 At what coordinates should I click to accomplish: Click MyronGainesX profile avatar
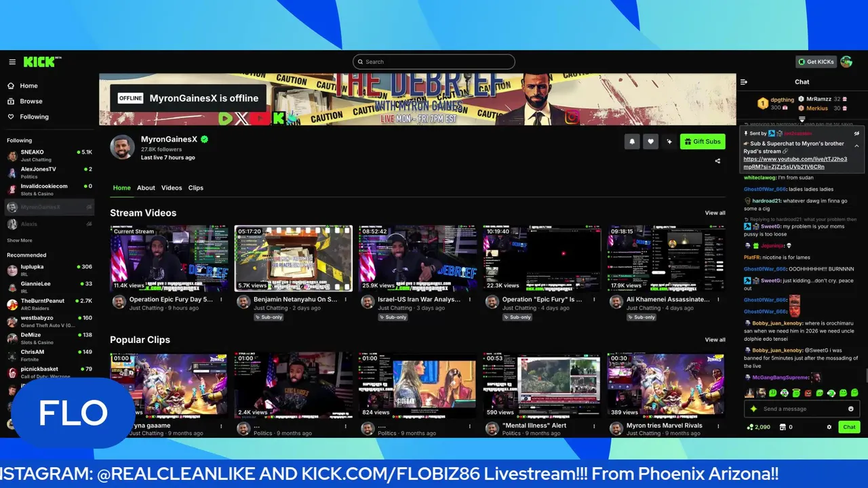[x=122, y=146]
